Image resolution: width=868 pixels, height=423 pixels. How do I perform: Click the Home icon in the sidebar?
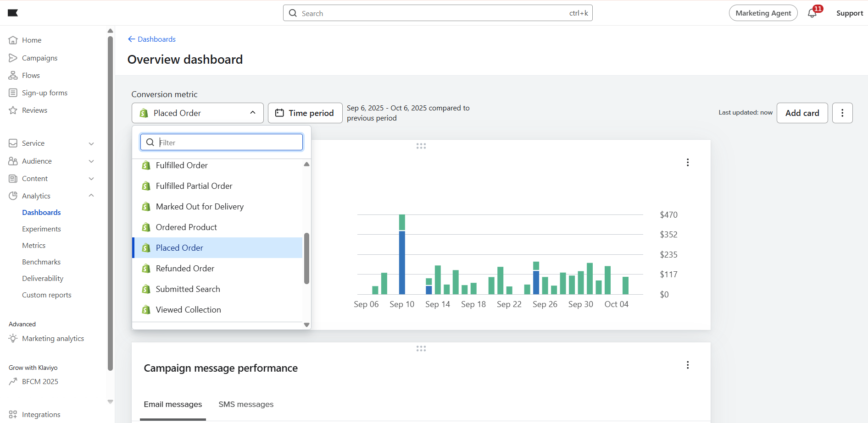pos(13,40)
